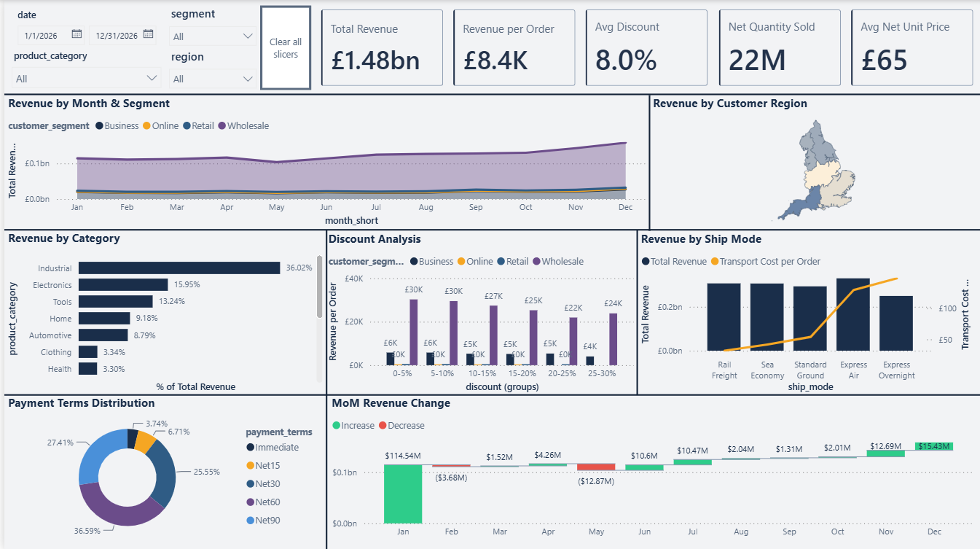Click Business legend marker in Revenue by Month

click(99, 126)
